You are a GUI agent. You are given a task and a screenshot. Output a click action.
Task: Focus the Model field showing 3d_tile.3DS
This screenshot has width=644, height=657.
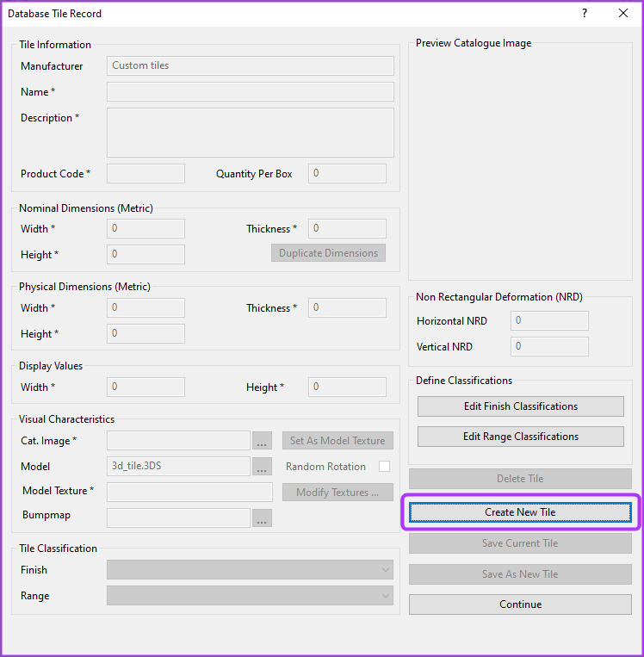[178, 467]
